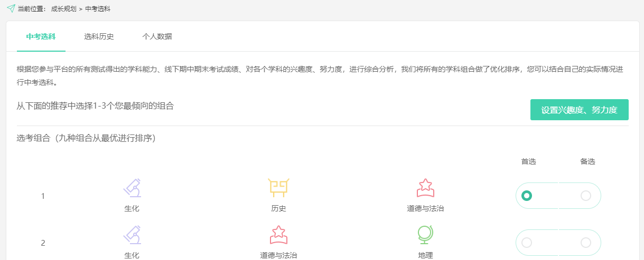
Task: Click the 道德与法治 star icon in combination 2
Action: pyautogui.click(x=278, y=235)
